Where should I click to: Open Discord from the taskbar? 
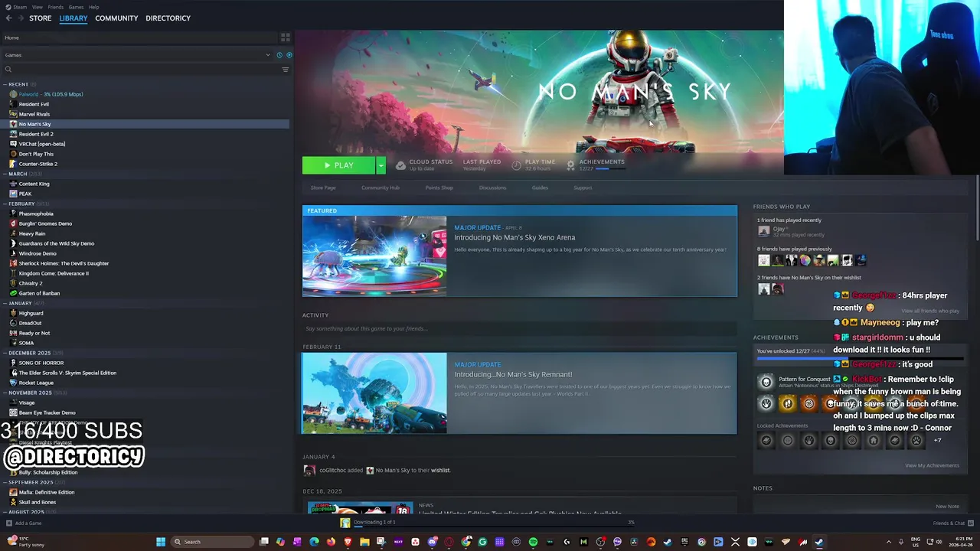tap(432, 542)
